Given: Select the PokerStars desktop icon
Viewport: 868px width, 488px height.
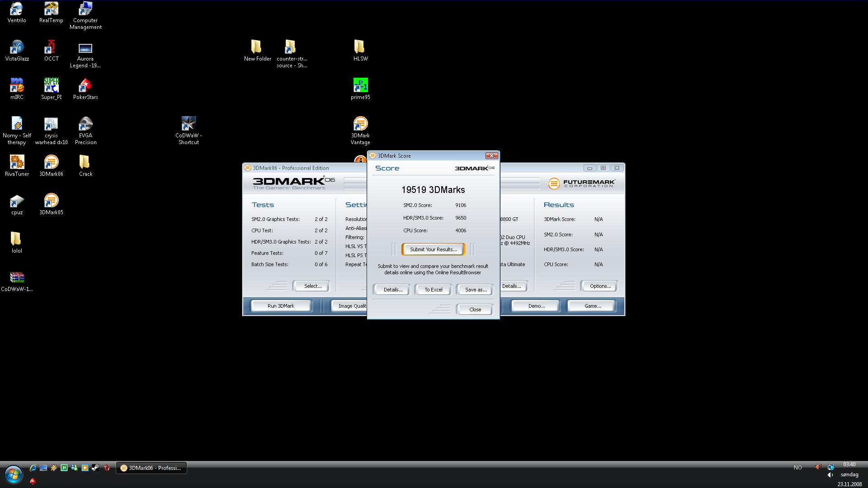Looking at the screenshot, I should coord(85,89).
